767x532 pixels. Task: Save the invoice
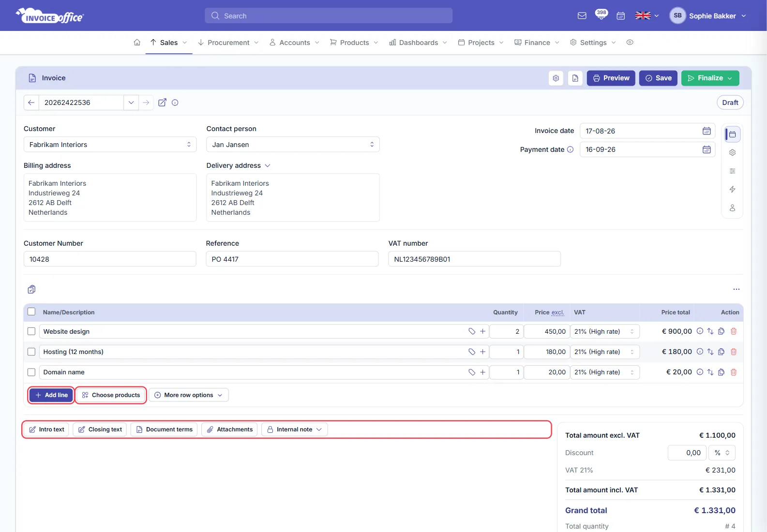(658, 78)
